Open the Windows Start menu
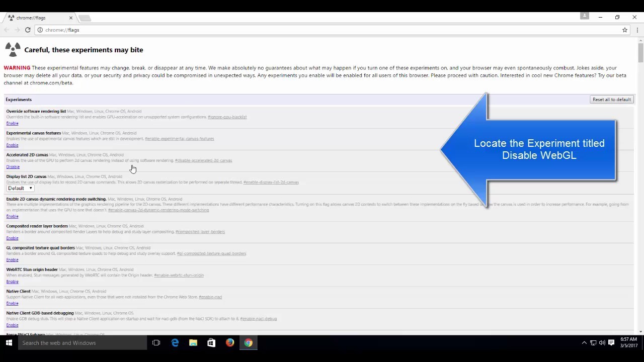The height and width of the screenshot is (362, 644). 9,343
